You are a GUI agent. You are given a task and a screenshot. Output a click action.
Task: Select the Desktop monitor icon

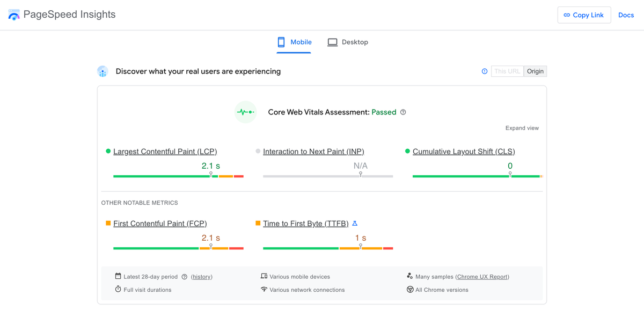pos(333,41)
